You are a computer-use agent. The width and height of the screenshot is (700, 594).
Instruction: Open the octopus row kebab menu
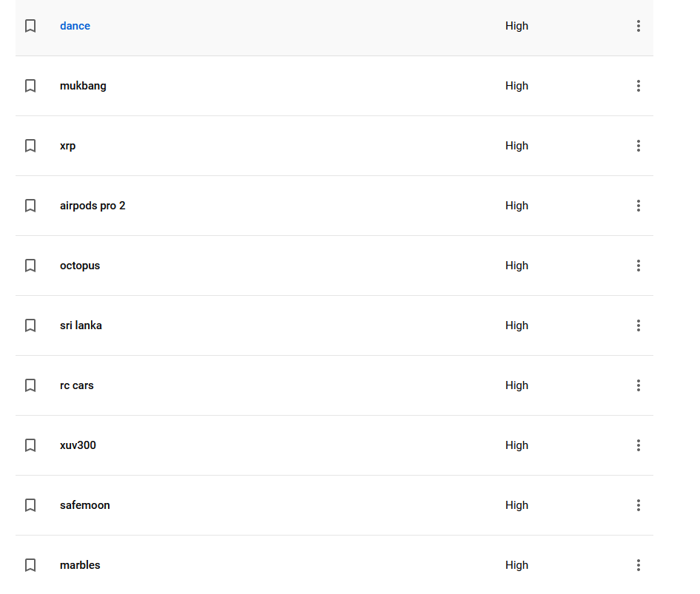(638, 266)
